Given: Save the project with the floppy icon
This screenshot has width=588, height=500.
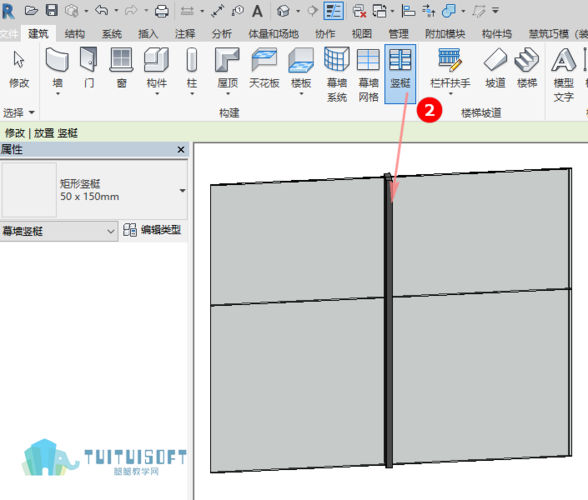Looking at the screenshot, I should (52, 10).
